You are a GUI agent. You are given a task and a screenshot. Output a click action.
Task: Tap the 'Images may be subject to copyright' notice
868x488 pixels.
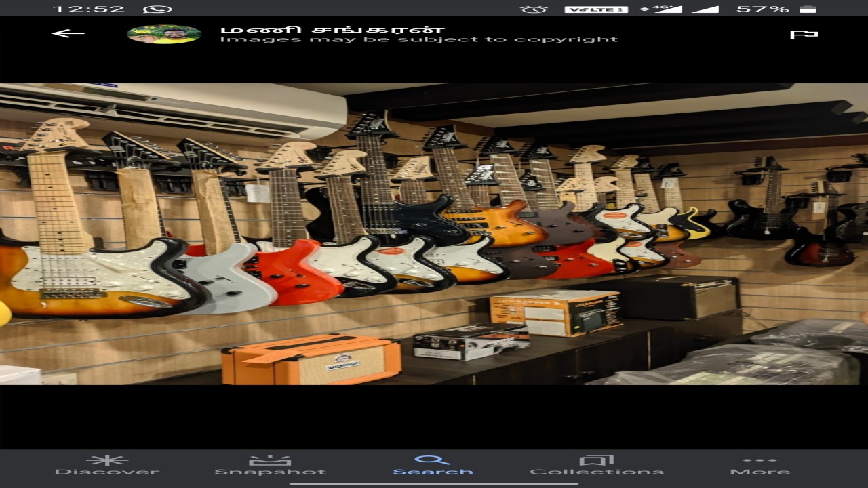point(418,39)
